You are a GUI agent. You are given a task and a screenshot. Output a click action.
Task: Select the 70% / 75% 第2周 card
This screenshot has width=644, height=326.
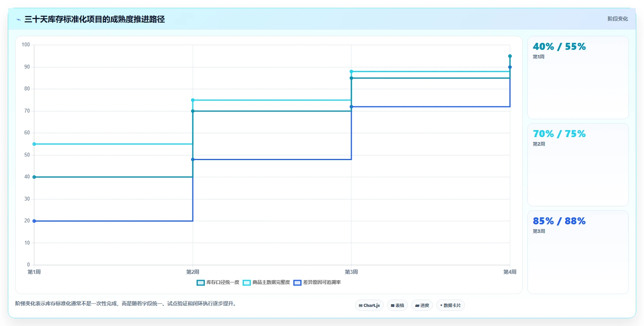[x=578, y=165]
